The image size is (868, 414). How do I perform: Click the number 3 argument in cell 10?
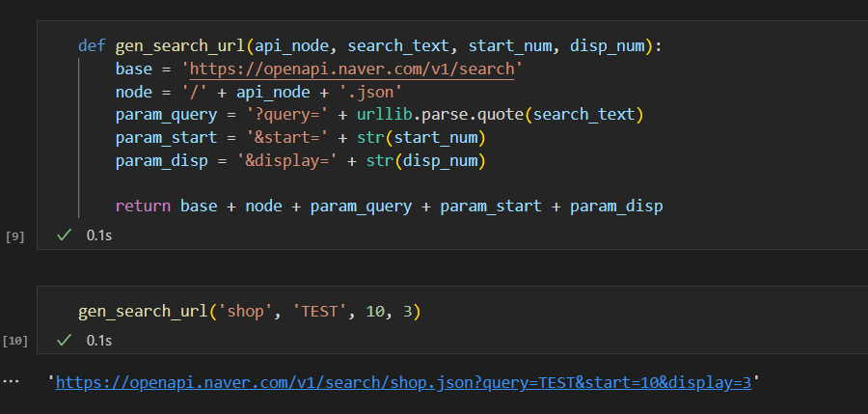point(408,312)
